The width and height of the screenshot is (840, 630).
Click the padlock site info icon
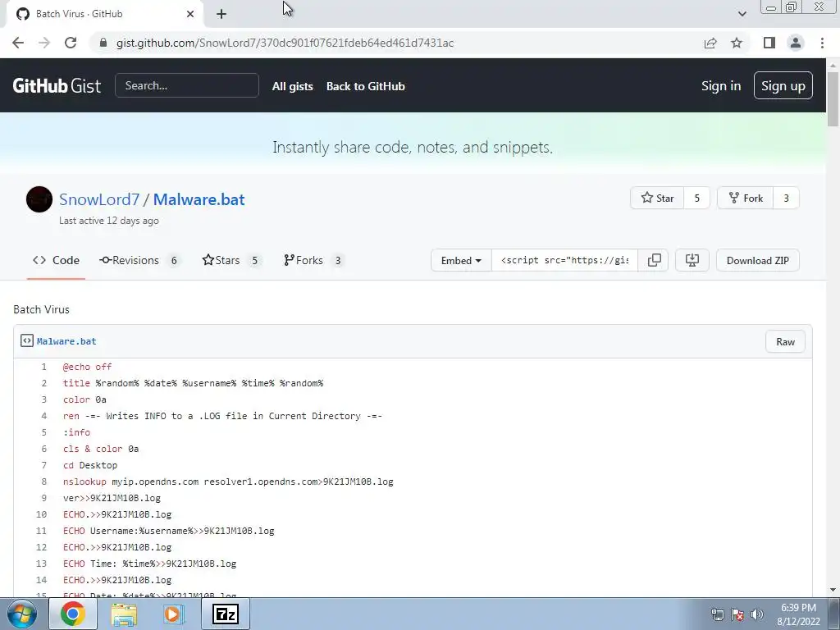coord(103,43)
